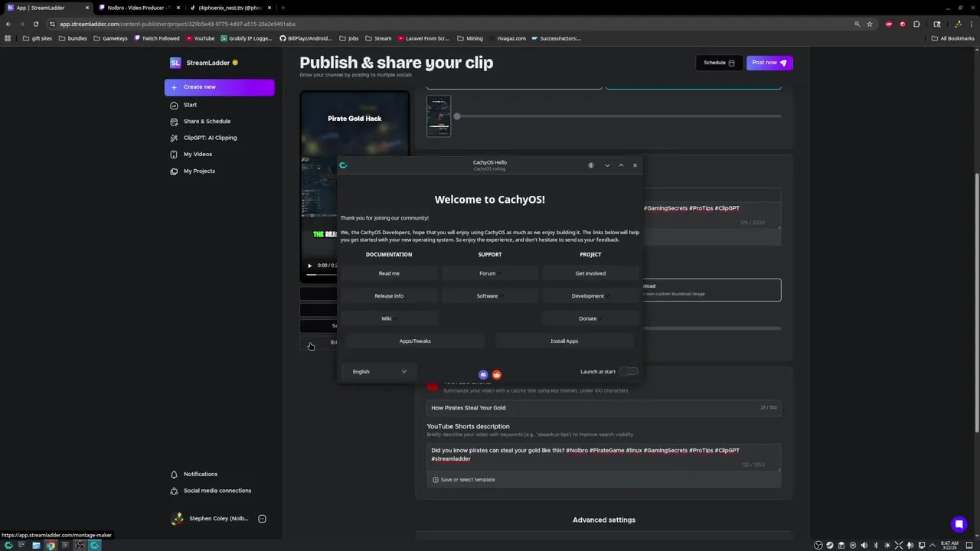Click the CachyOS launcher icon in taskbar
This screenshot has width=980, height=551.
[x=9, y=546]
